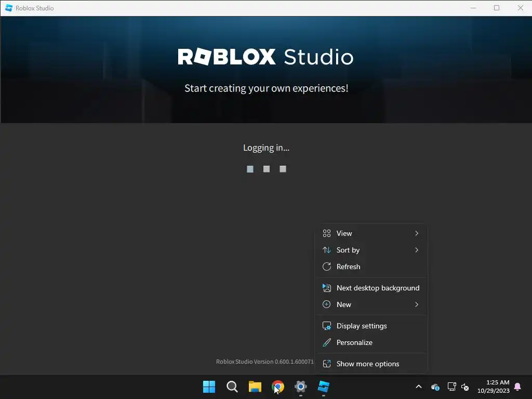Open Display settings from context menu
This screenshot has width=532, height=399.
[x=371, y=326]
